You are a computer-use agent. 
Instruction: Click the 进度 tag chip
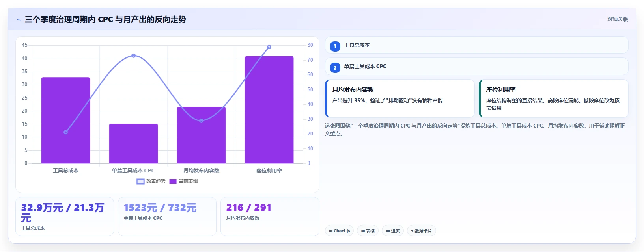(393, 231)
